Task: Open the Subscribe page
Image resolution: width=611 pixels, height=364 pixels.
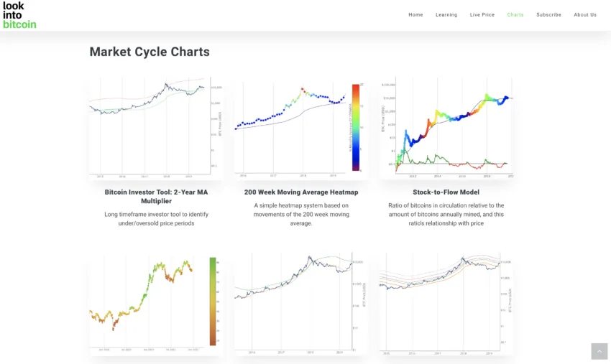Action: point(548,15)
